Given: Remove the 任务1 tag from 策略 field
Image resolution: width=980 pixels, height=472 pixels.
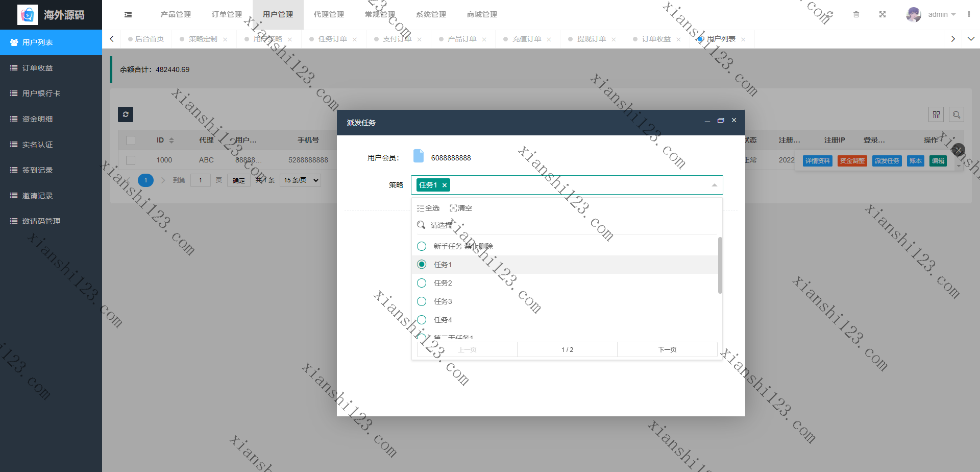Looking at the screenshot, I should click(445, 185).
